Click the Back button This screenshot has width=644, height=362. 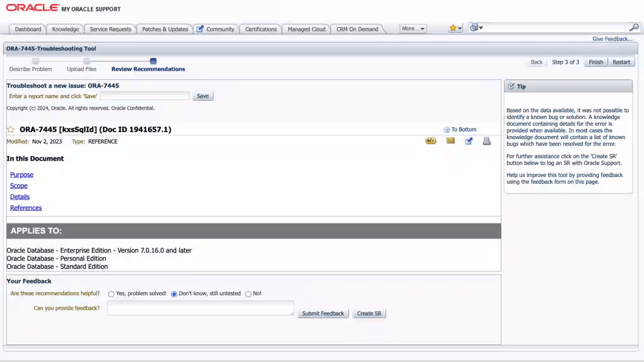pyautogui.click(x=536, y=62)
